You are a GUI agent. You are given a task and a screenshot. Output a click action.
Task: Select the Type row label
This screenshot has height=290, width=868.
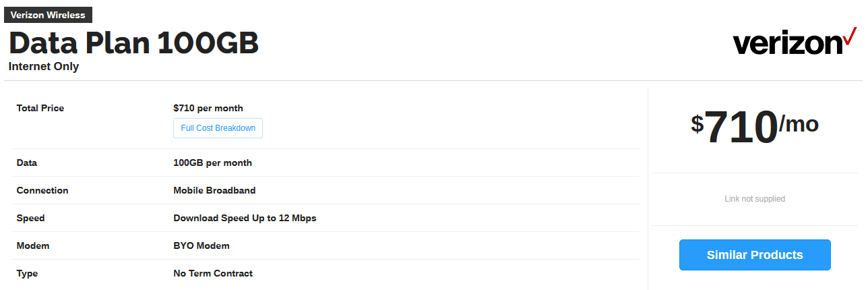(x=27, y=273)
